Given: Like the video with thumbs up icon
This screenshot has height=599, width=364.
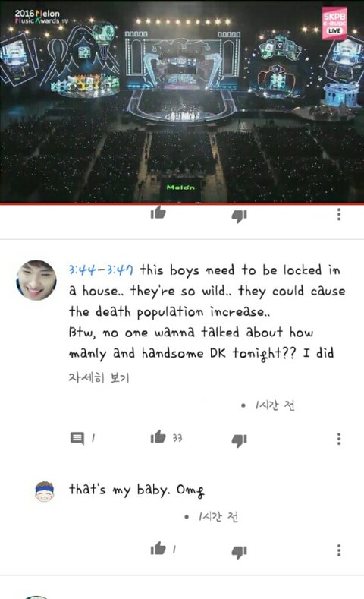Looking at the screenshot, I should coord(158,213).
